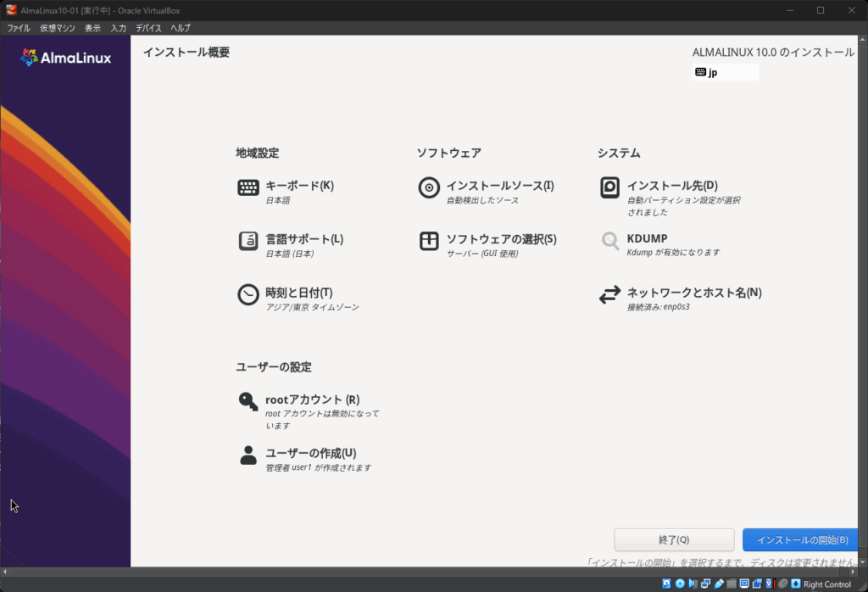Open ユーザーの作成 via the person icon
The height and width of the screenshot is (592, 868).
[248, 455]
